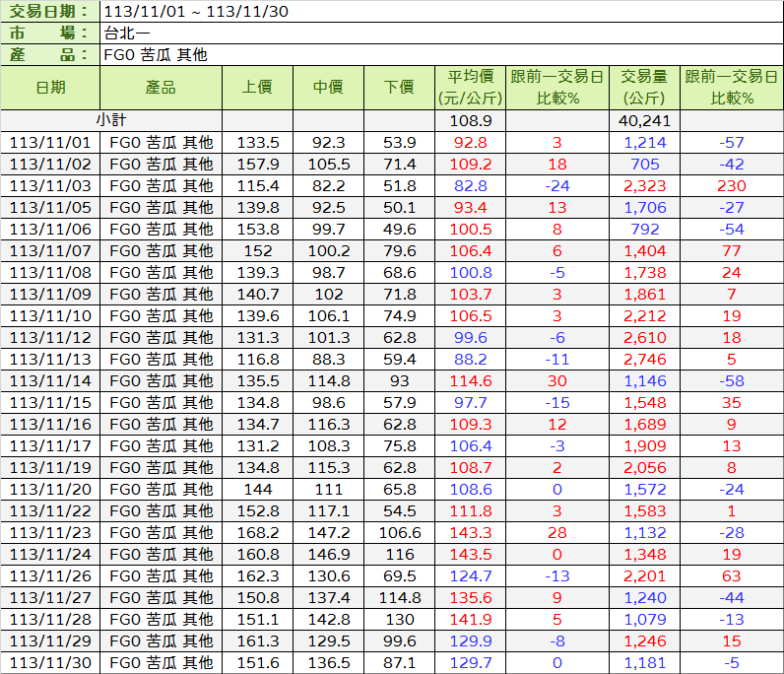Select the volume change value 230

[731, 185]
